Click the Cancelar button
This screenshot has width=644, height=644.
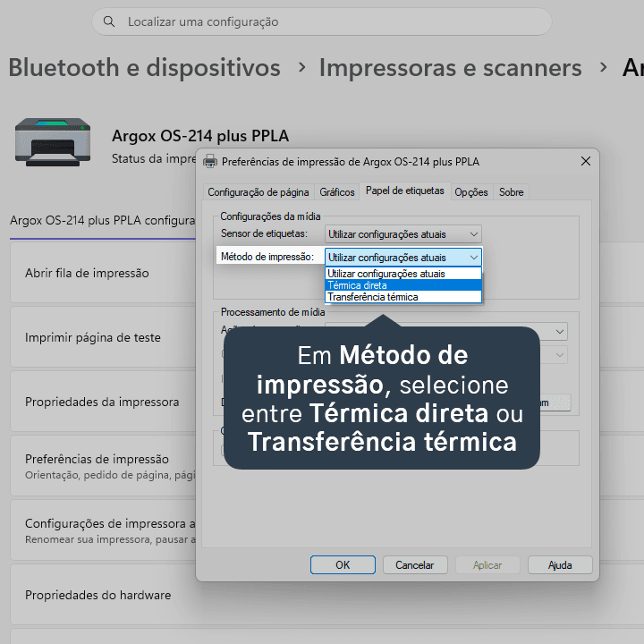[415, 565]
